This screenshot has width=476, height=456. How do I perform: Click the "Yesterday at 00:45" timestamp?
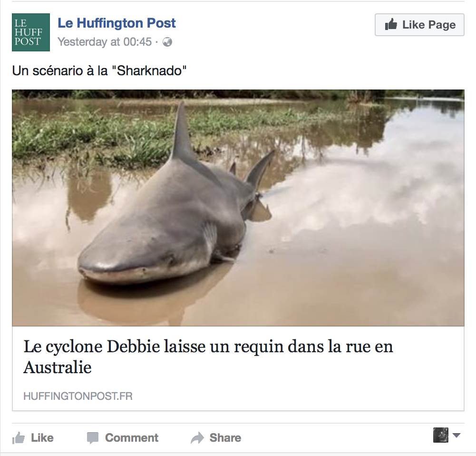tap(104, 42)
